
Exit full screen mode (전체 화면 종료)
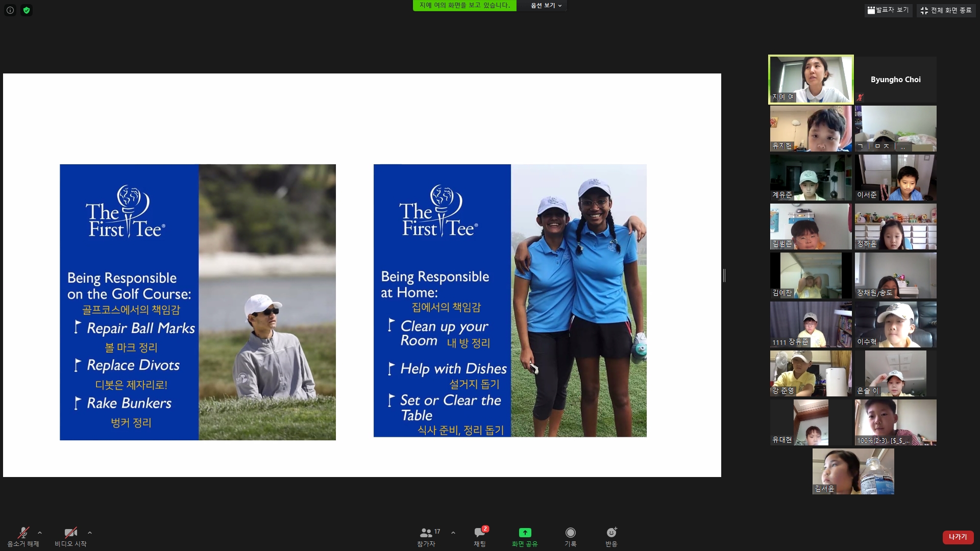pos(946,10)
